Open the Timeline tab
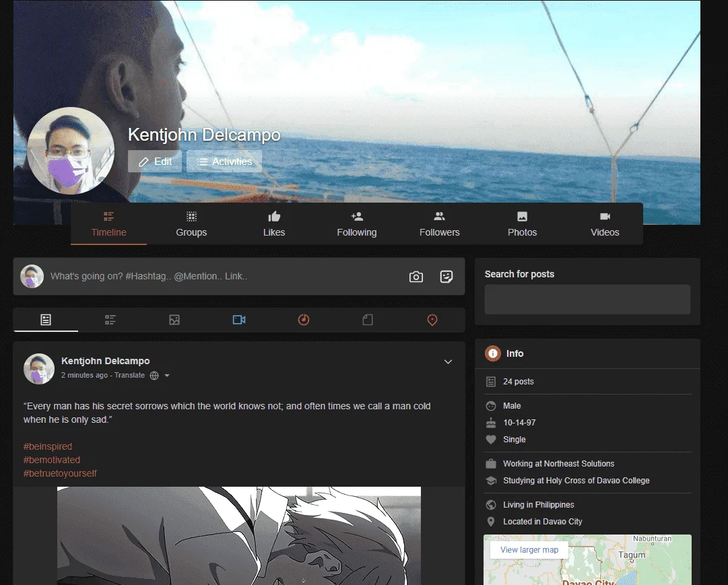Viewport: 728px width, 585px height. click(x=108, y=223)
